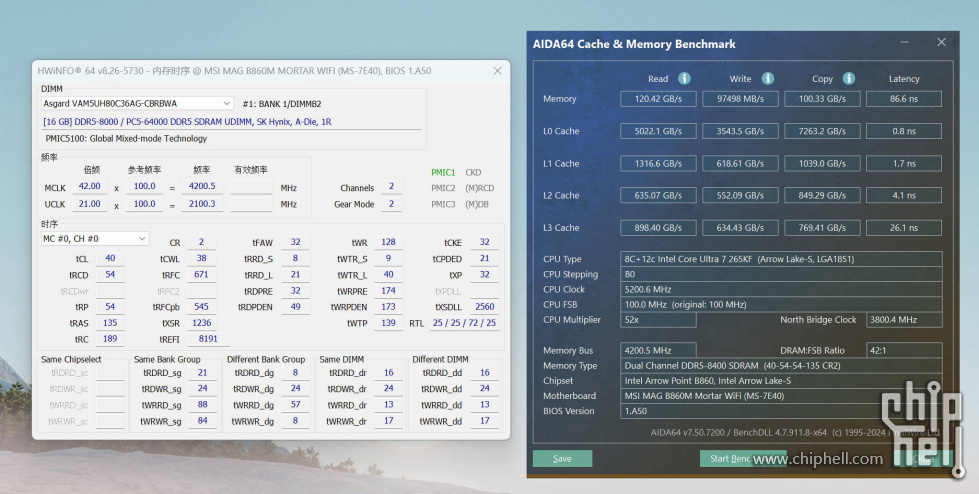The width and height of the screenshot is (979, 494).
Task: Click the Memory Copy value 100.33 GB/s
Action: pyautogui.click(x=822, y=99)
